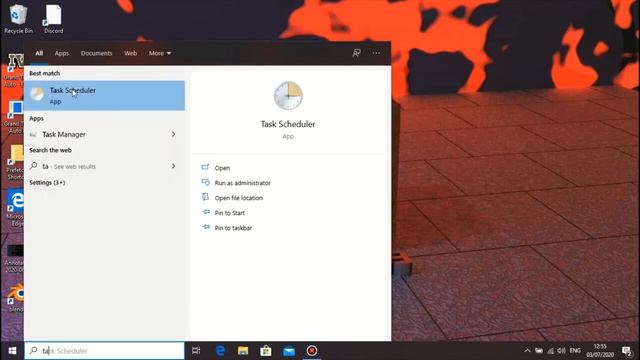The height and width of the screenshot is (360, 640).
Task: Open the search options ellipsis menu
Action: (x=376, y=53)
